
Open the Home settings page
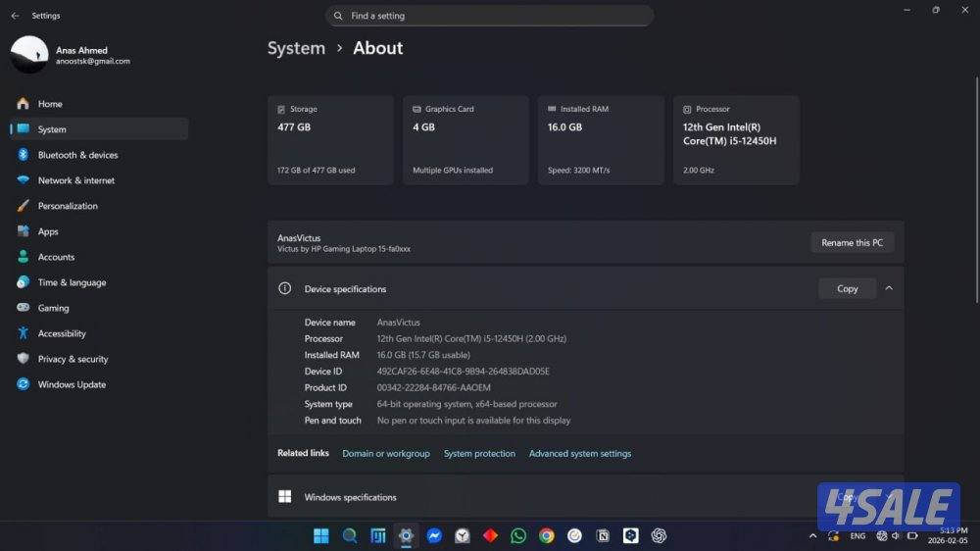(100, 104)
